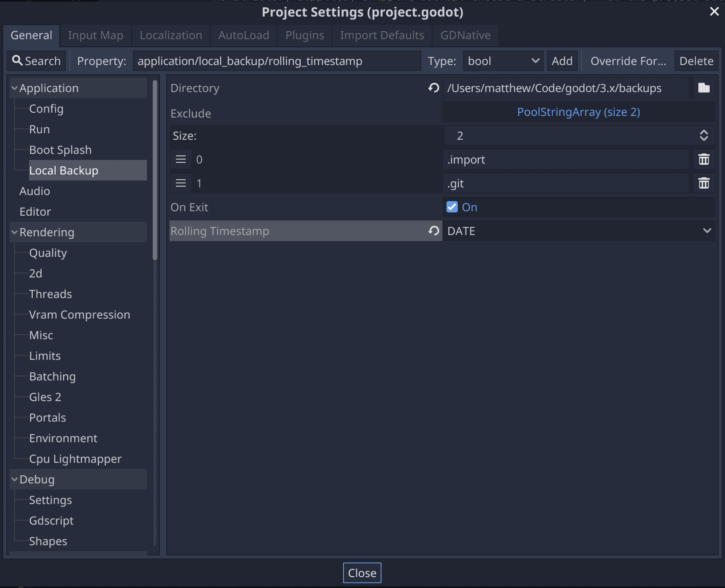Open folder browser for Directory path
Viewport: 725px width, 588px height.
click(704, 88)
